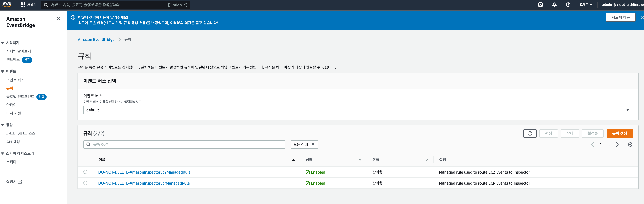Open 자세히 알아보기 in sidebar
Screen dimensions: 644x204
point(18,51)
